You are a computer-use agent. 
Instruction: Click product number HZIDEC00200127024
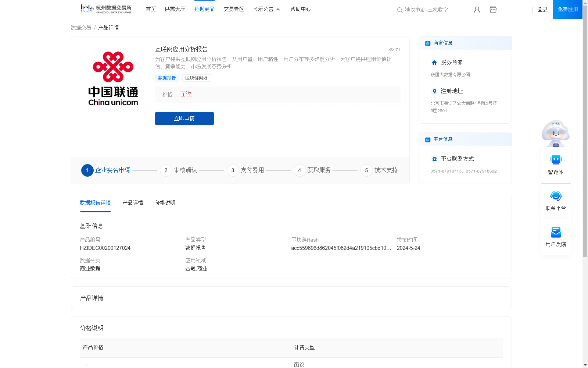coord(105,248)
